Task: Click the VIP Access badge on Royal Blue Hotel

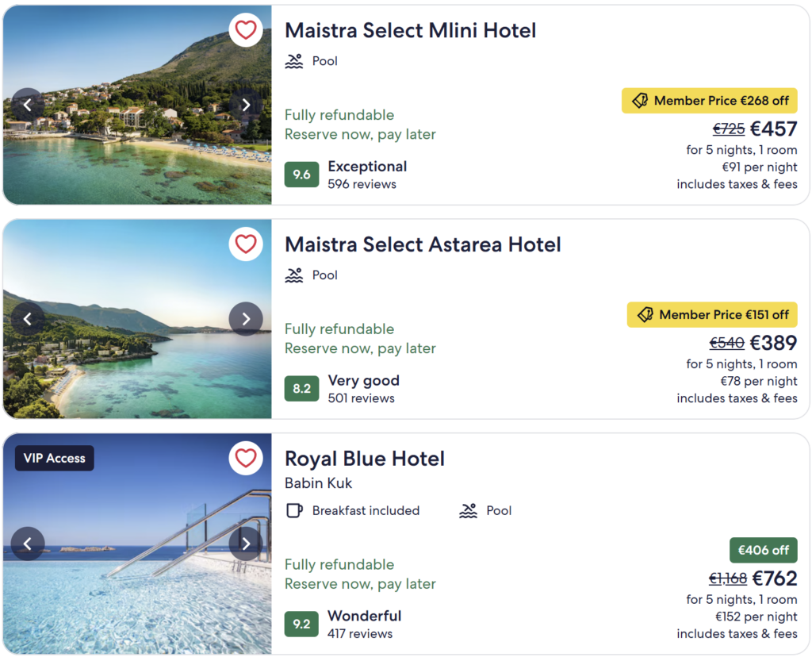Action: tap(54, 458)
